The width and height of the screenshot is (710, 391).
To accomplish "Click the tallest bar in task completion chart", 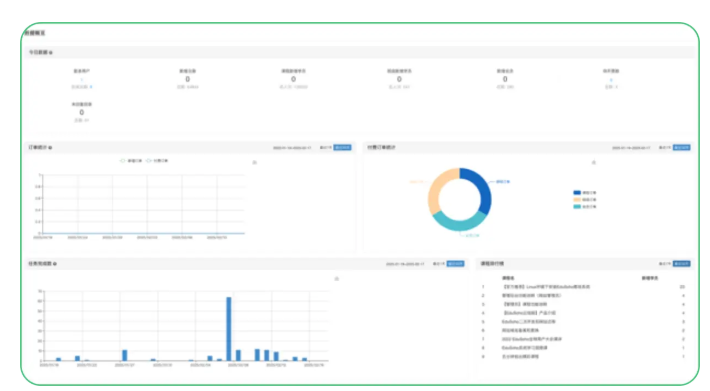I will [x=229, y=329].
